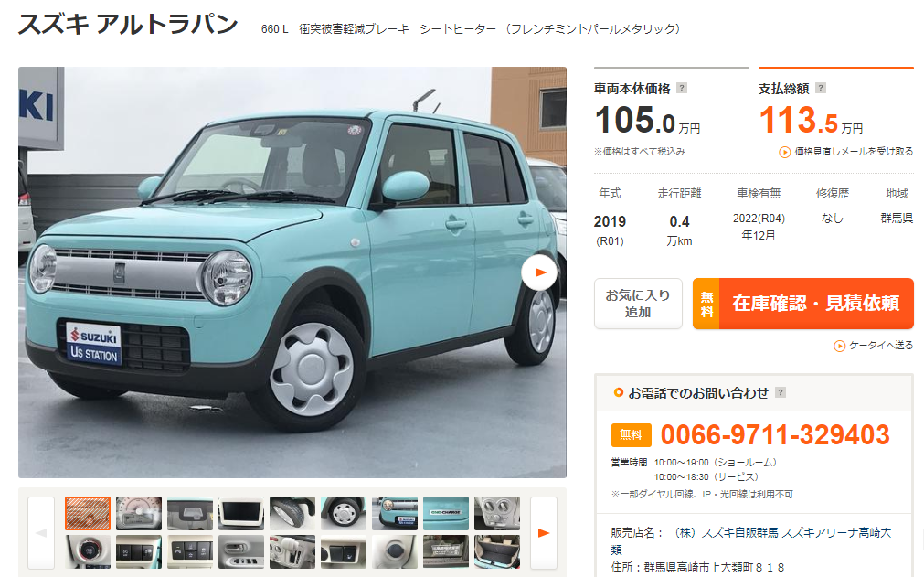Advance main photo with orange arrow button
The image size is (924, 577).
pos(539,272)
